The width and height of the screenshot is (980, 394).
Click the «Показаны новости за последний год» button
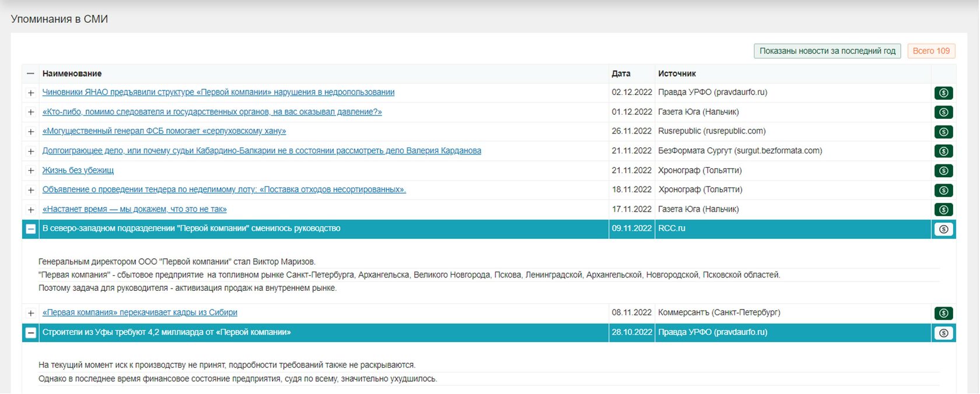point(827,51)
